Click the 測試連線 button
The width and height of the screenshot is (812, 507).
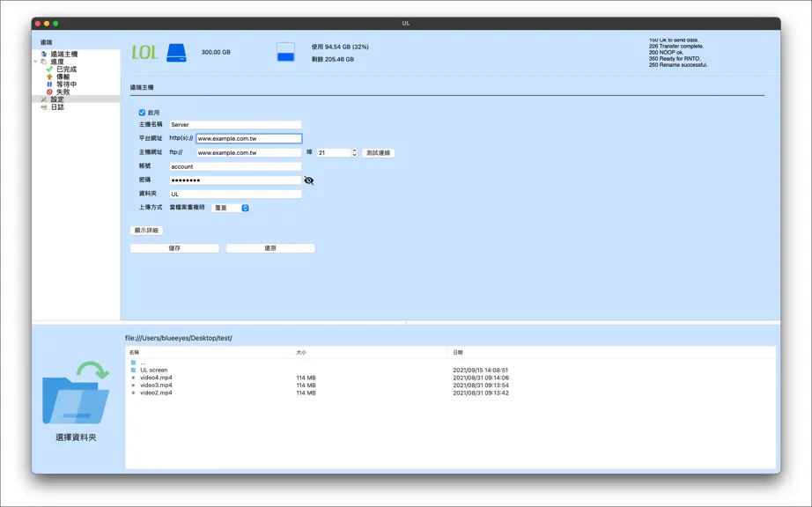(x=378, y=153)
